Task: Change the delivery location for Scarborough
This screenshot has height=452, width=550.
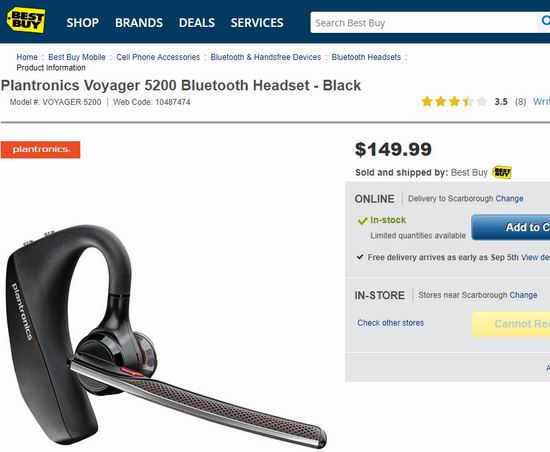Action: [x=509, y=198]
